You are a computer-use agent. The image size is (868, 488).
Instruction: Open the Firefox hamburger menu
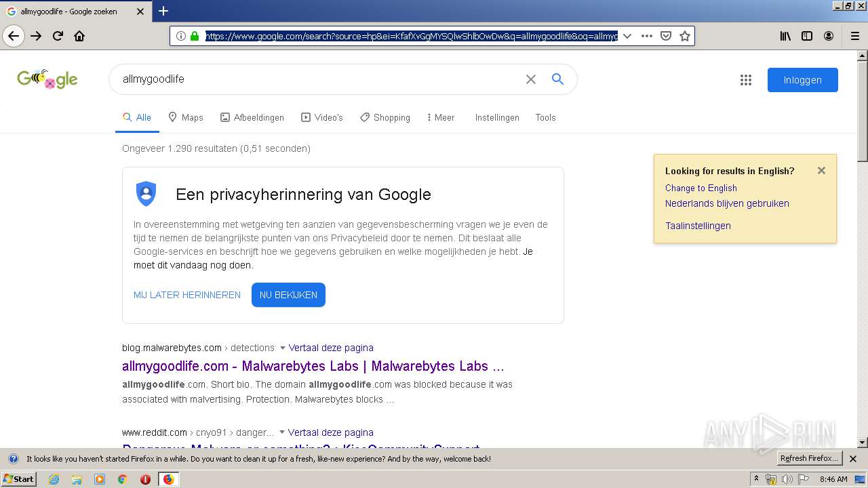click(x=854, y=36)
